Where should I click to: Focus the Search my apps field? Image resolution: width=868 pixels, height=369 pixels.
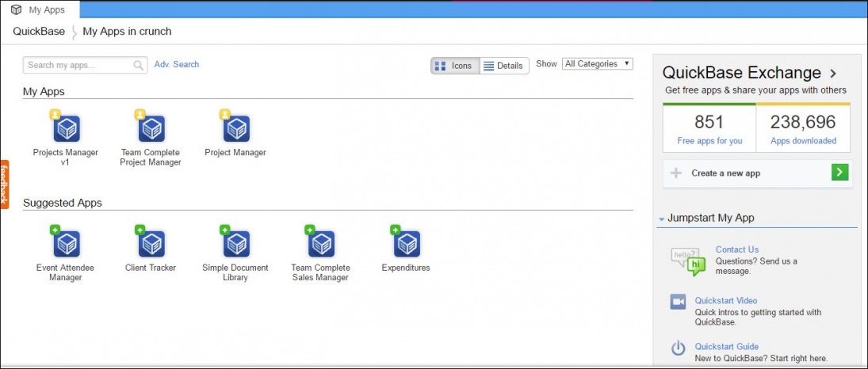pos(86,65)
